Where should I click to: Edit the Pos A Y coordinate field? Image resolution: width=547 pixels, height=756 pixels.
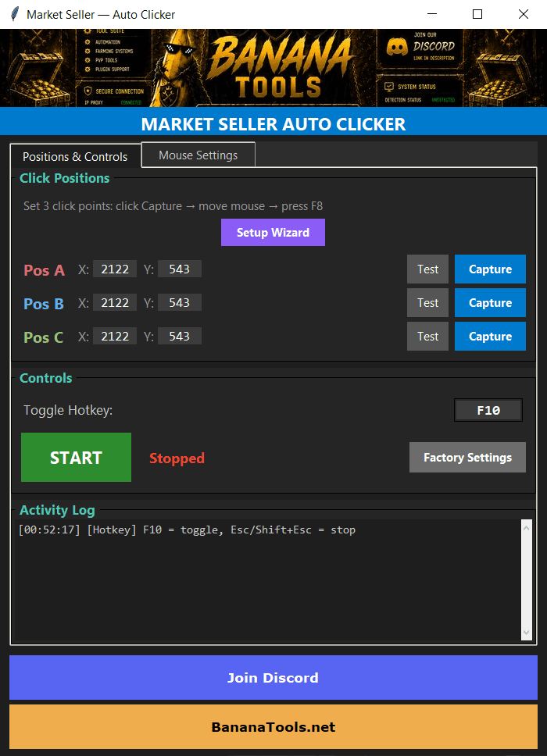tap(180, 269)
